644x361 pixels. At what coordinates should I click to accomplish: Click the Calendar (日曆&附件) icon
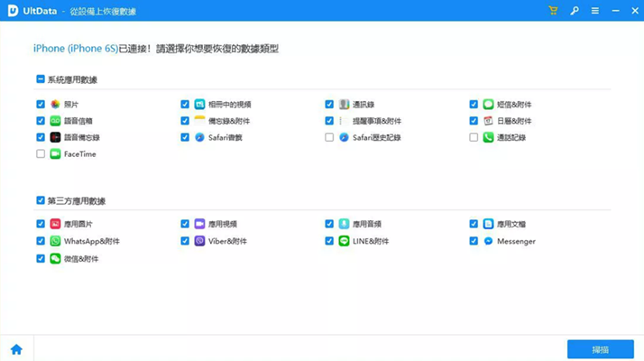click(x=488, y=121)
